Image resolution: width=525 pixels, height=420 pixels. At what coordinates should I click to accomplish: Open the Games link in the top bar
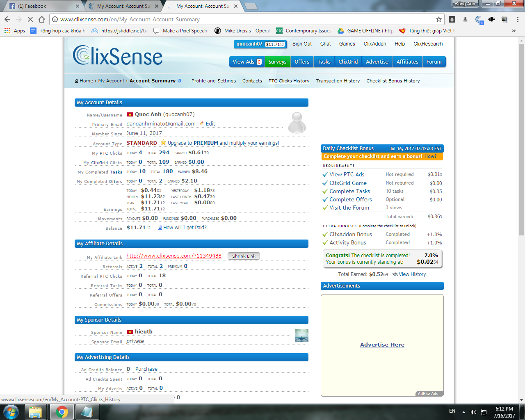pyautogui.click(x=347, y=44)
